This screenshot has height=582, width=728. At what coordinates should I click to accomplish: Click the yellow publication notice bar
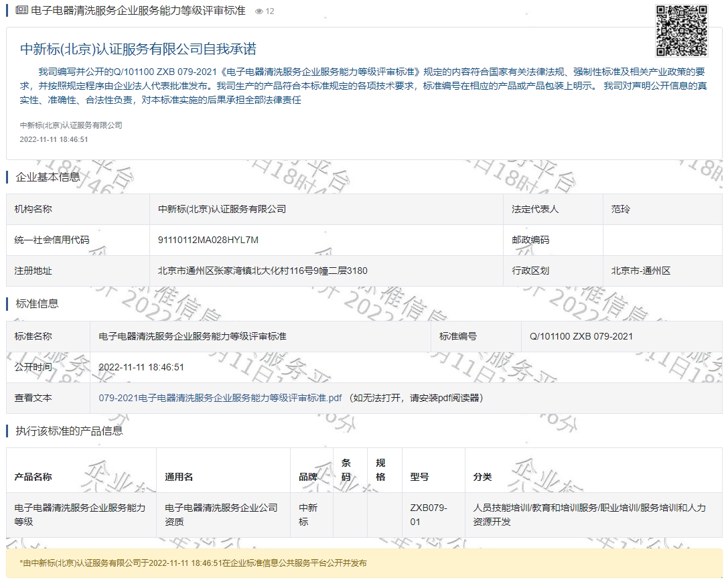tap(364, 563)
